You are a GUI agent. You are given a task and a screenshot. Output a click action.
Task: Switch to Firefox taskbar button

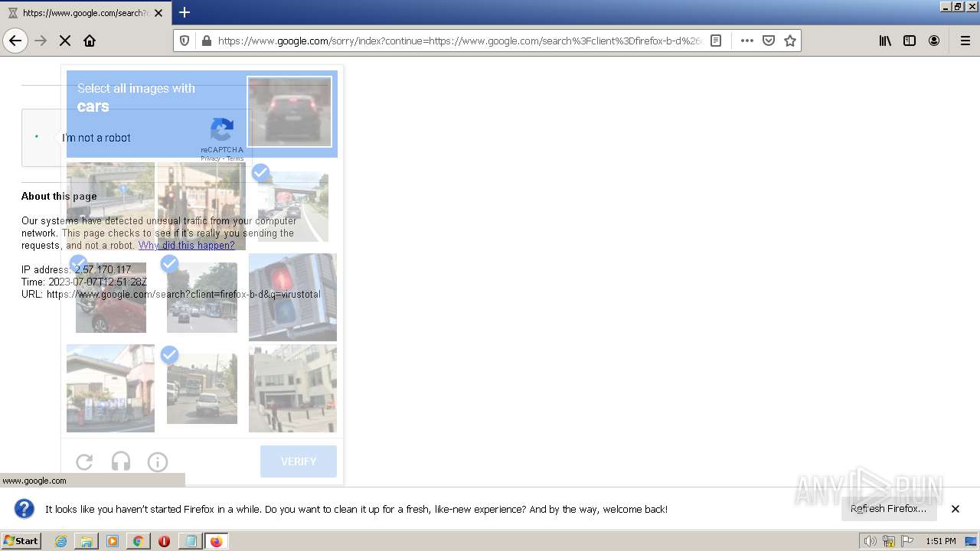point(217,541)
